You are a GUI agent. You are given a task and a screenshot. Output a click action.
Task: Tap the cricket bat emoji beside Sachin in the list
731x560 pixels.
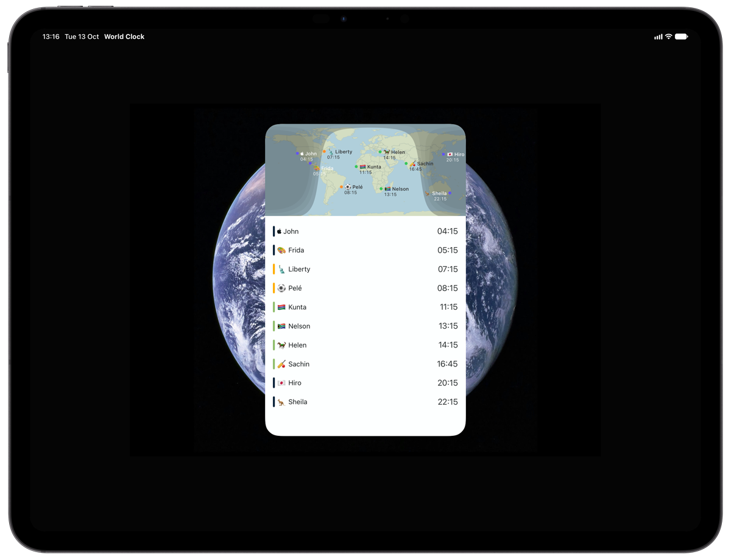(281, 364)
